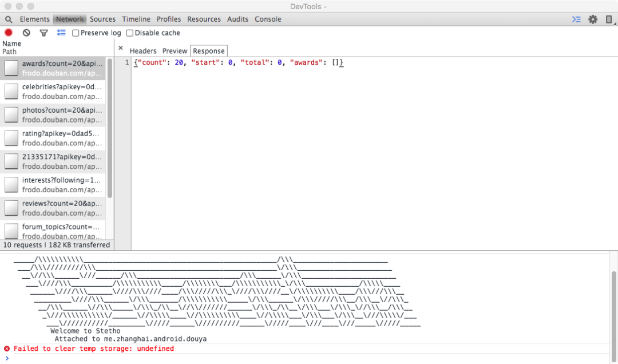The height and width of the screenshot is (364, 618).
Task: Click file icon of rating request
Action: pyautogui.click(x=11, y=138)
